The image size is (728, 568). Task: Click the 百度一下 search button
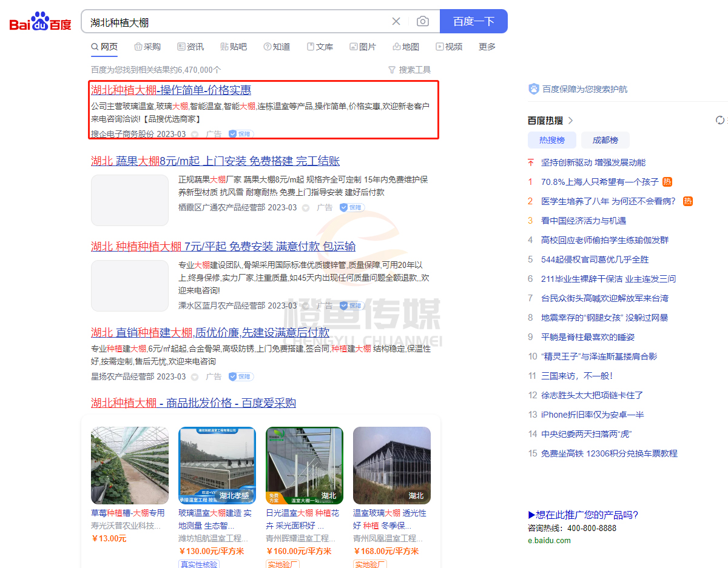click(x=473, y=21)
